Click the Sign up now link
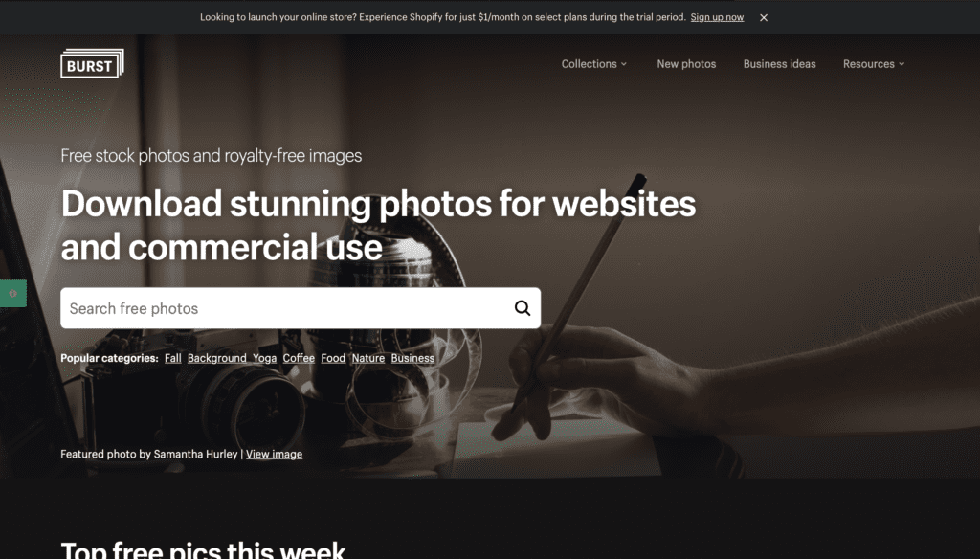The width and height of the screenshot is (980, 559). pos(717,17)
